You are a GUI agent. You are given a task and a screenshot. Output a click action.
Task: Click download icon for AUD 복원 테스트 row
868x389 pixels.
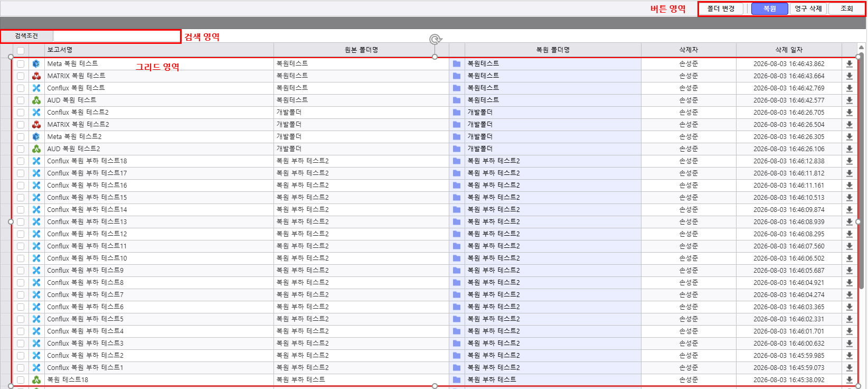850,100
